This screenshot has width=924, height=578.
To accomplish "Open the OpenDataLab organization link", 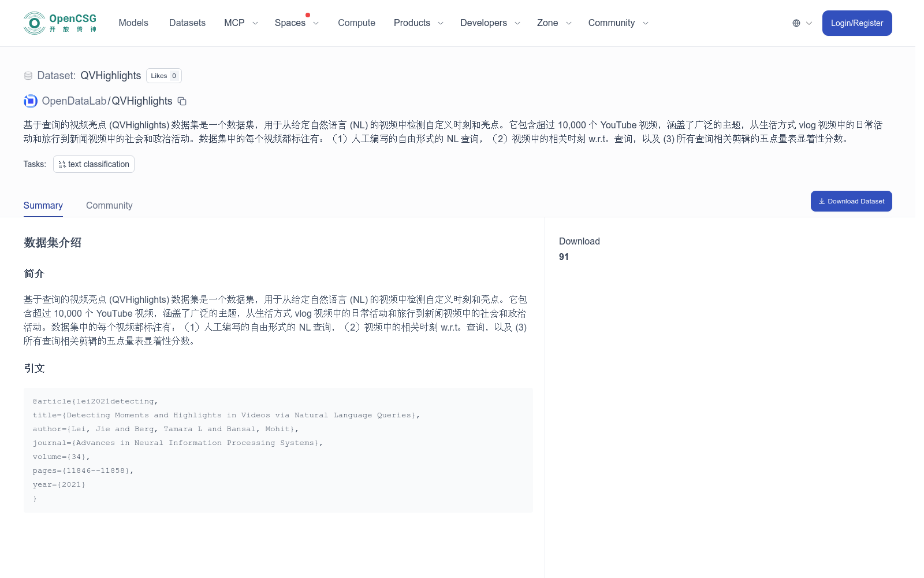I will pos(74,101).
